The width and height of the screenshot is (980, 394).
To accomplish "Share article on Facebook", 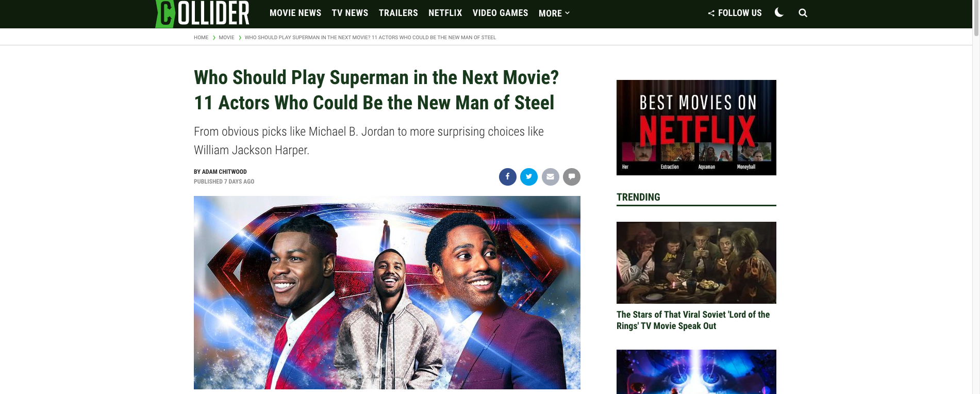I will coord(507,177).
